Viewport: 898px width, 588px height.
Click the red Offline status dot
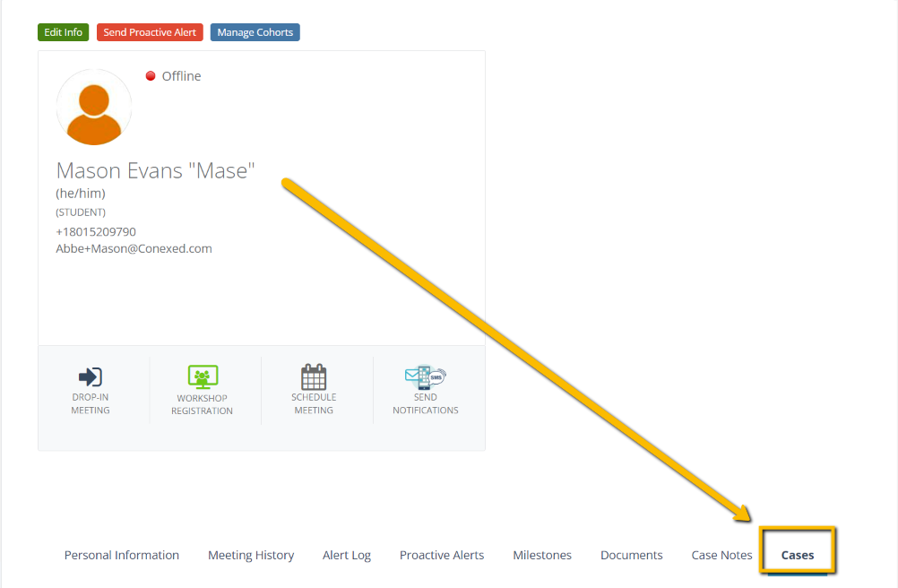[151, 76]
